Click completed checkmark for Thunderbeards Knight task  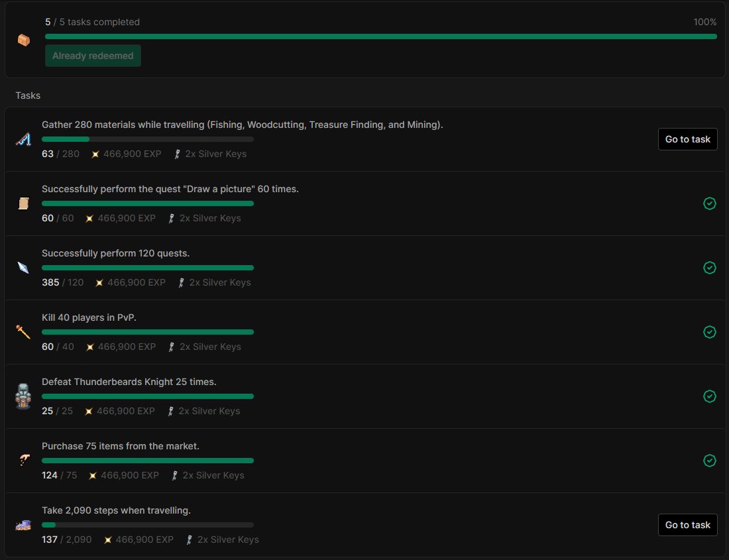[x=710, y=396]
